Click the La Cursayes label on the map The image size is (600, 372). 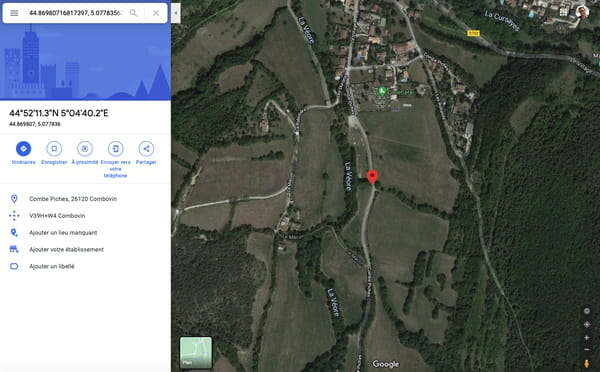502,21
